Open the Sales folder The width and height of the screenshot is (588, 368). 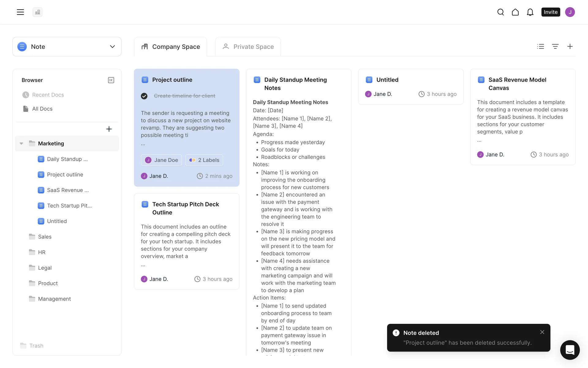[x=45, y=237]
